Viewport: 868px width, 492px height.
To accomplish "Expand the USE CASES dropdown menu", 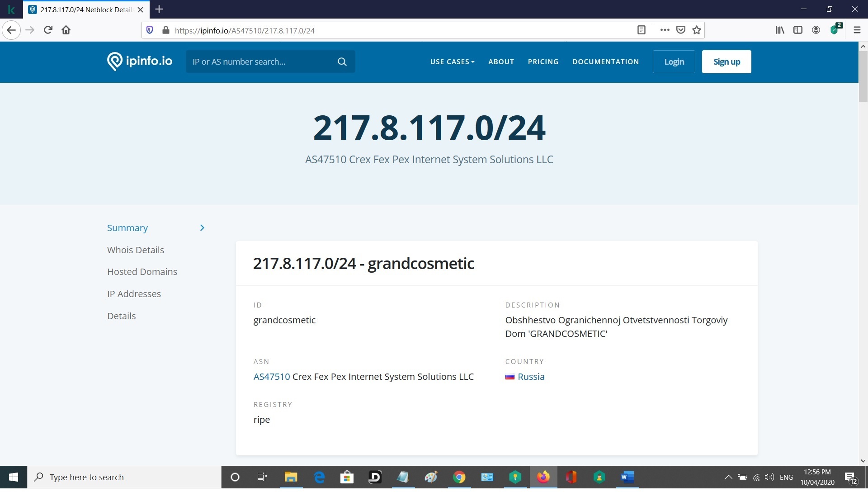I will (452, 62).
